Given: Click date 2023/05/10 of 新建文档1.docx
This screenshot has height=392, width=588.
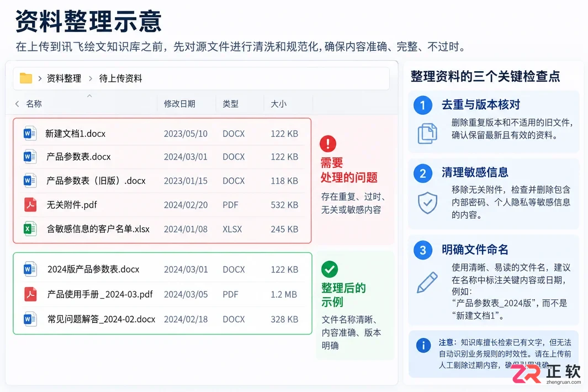Looking at the screenshot, I should point(186,134).
